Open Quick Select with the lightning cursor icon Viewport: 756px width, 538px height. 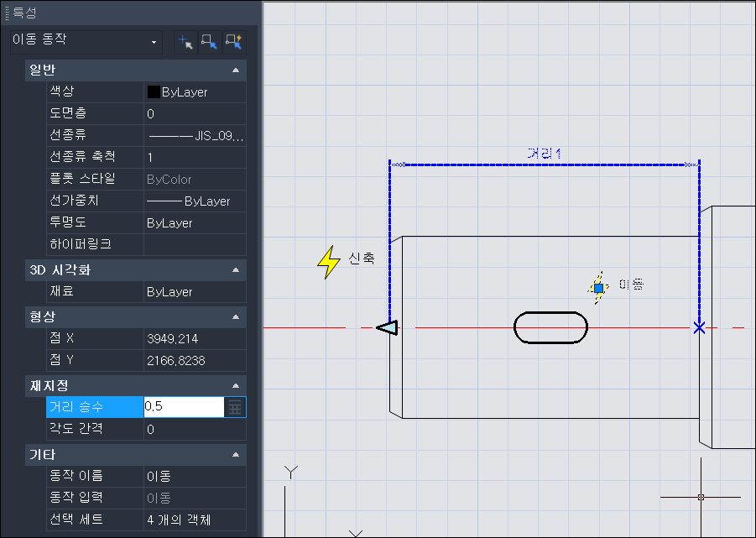click(x=234, y=42)
